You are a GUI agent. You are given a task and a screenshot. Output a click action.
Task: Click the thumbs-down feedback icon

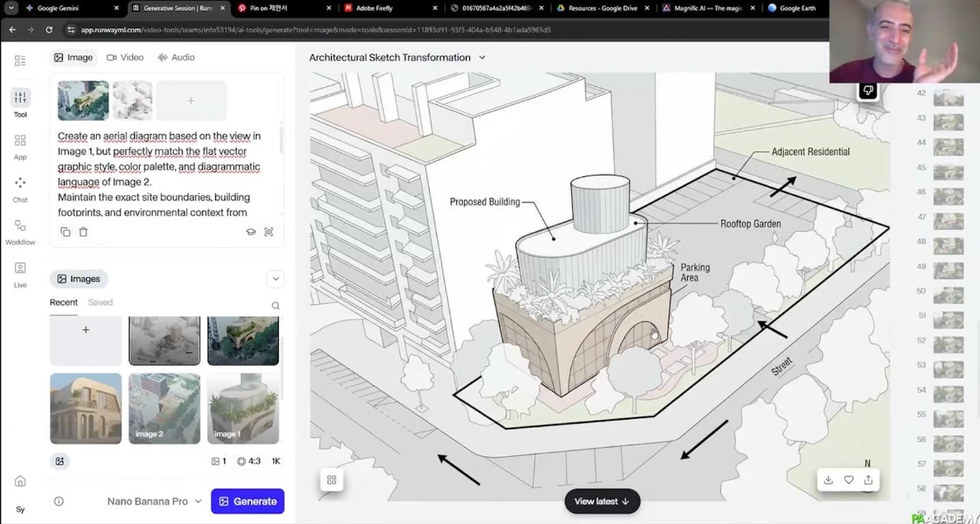tap(867, 90)
